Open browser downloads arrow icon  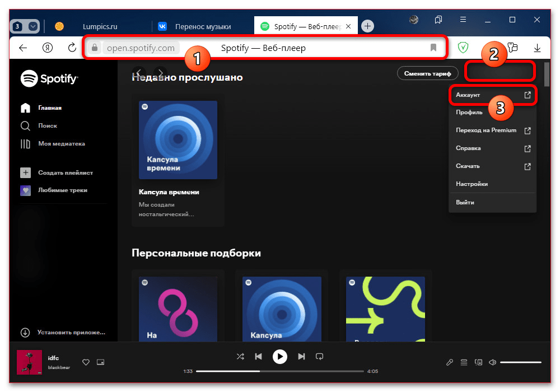(537, 48)
